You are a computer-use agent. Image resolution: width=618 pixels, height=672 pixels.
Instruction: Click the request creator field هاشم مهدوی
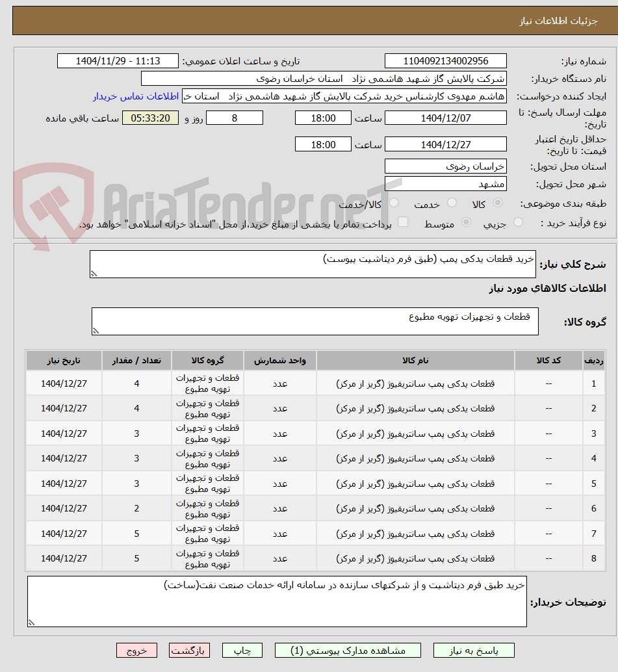pyautogui.click(x=344, y=96)
